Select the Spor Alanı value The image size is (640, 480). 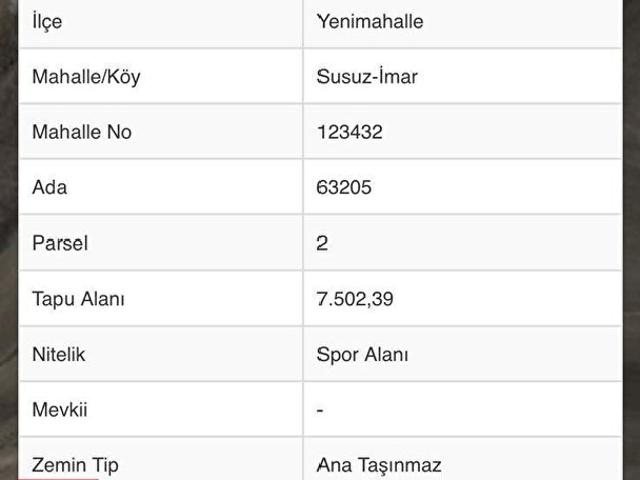[x=362, y=354]
